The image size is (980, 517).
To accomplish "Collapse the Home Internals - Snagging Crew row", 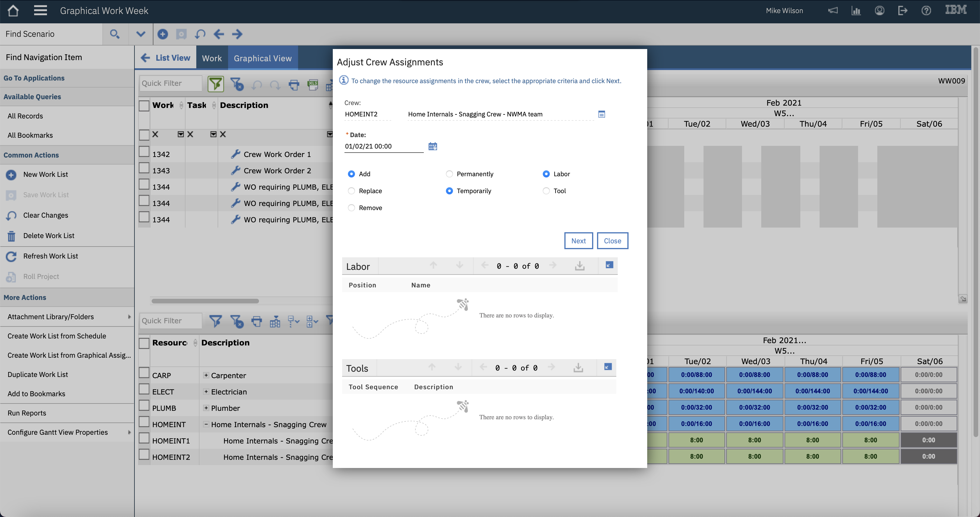I will pyautogui.click(x=206, y=425).
